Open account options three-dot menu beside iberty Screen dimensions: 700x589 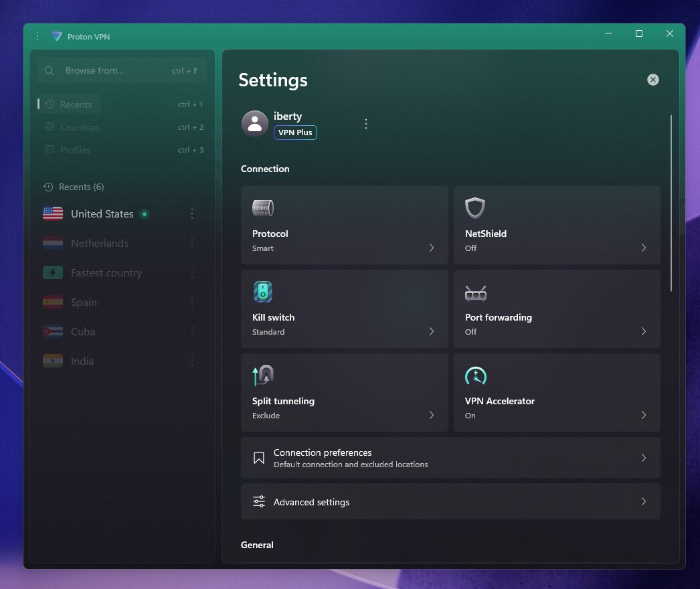pos(366,124)
